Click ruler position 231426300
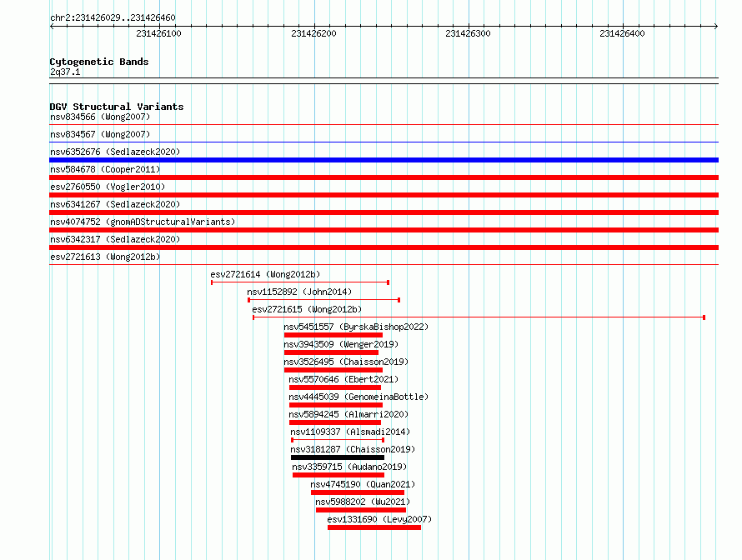The image size is (742, 560). point(468,33)
